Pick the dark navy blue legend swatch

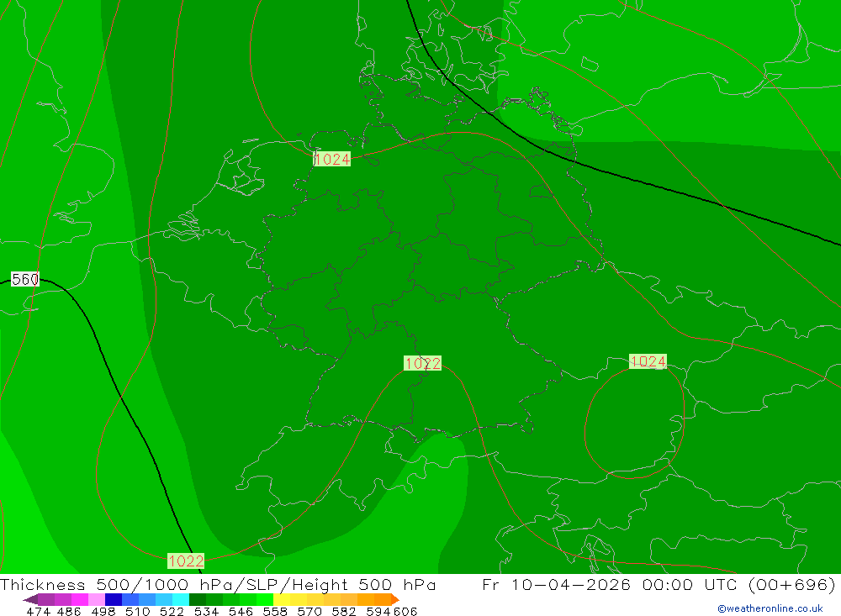pyautogui.click(x=114, y=599)
